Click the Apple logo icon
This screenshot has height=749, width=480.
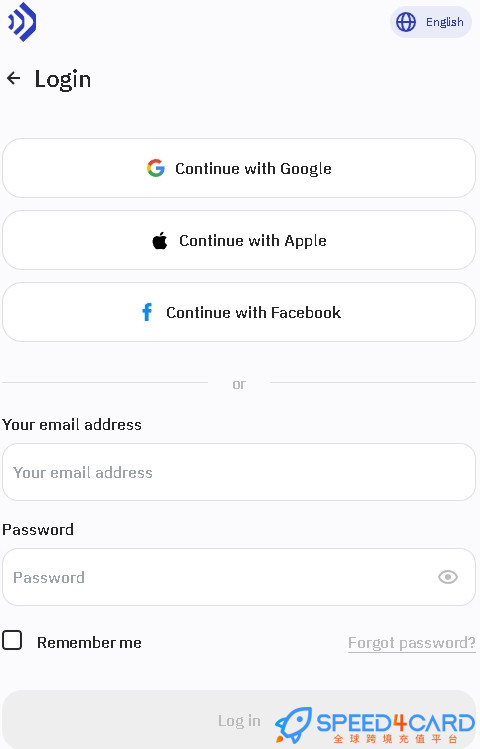pos(160,240)
